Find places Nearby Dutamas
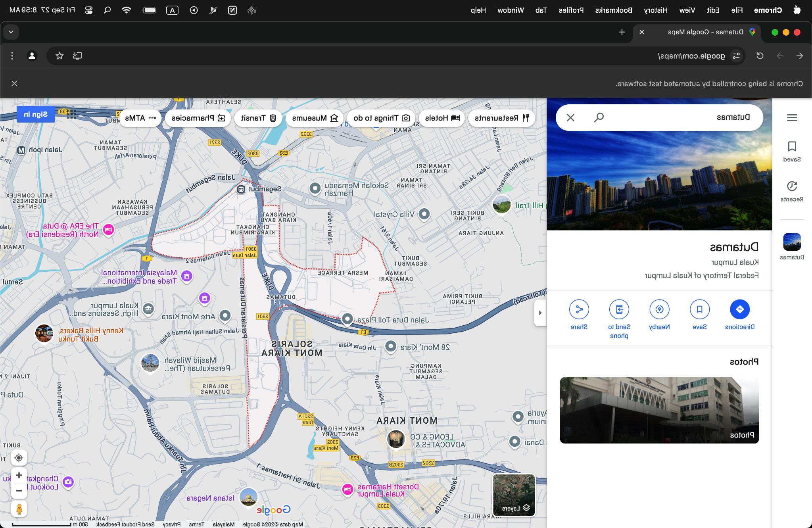Screen dimensions: 812x528 [x=659, y=315]
